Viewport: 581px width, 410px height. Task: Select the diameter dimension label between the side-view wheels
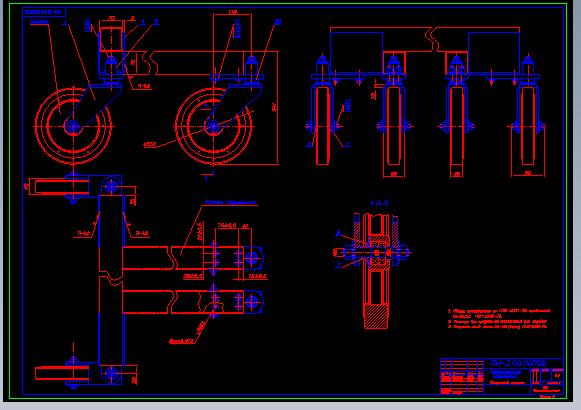(x=150, y=144)
